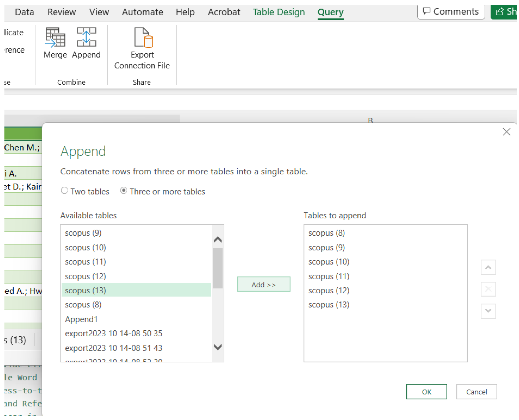The height and width of the screenshot is (420, 519).
Task: Click Cancel in Append dialog
Action: pyautogui.click(x=476, y=392)
